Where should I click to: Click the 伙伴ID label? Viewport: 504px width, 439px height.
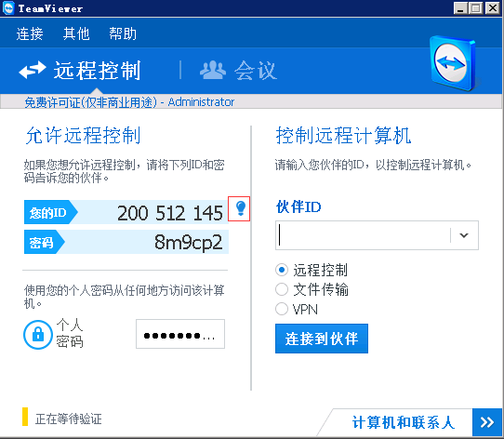point(298,206)
